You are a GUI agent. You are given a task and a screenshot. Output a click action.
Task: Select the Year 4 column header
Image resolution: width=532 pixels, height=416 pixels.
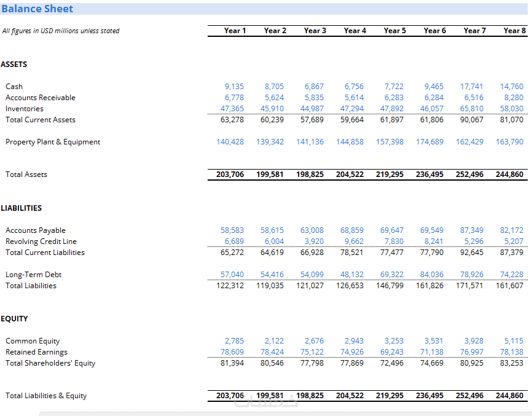coord(355,31)
